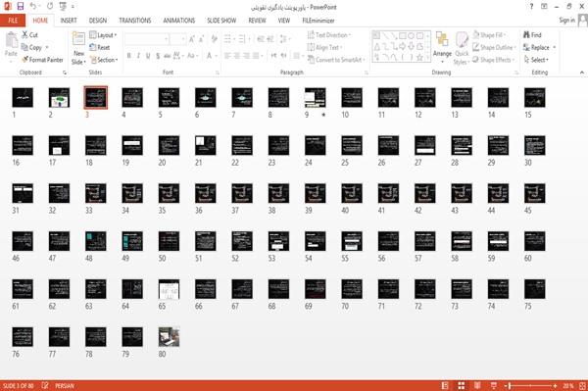Click the Save icon in quick access toolbar

21,7
